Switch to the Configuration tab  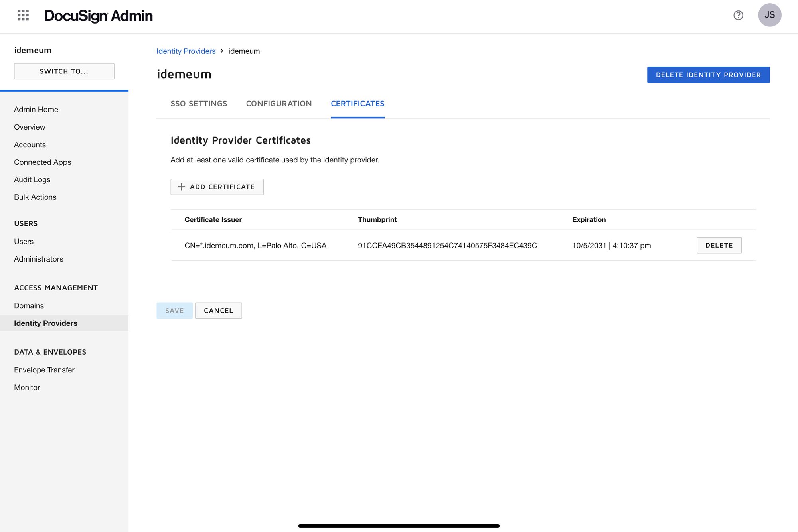279,104
